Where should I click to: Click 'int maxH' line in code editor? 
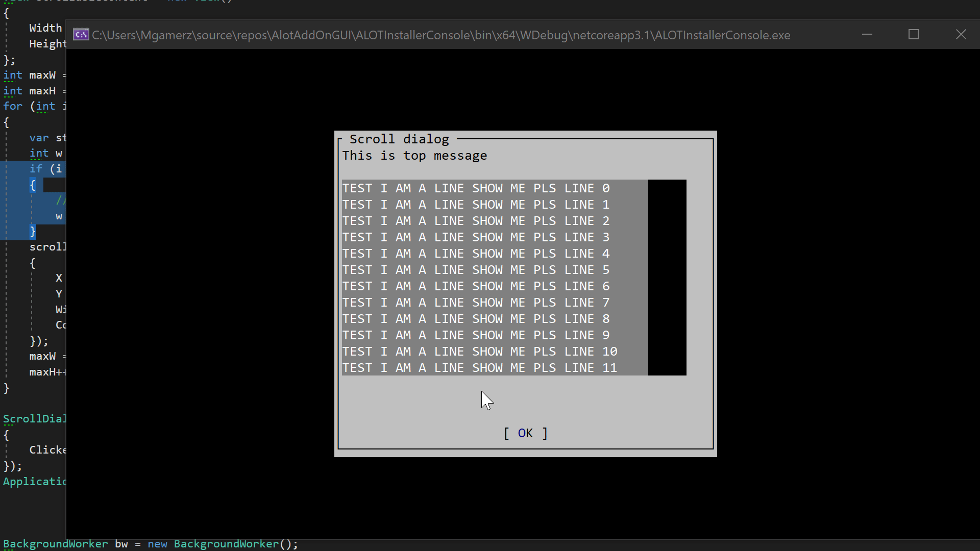[35, 91]
